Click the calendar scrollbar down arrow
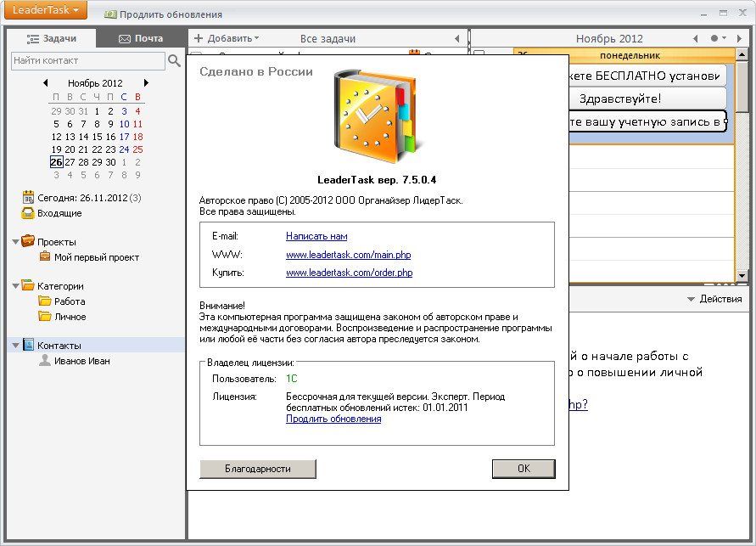The image size is (756, 546). [x=742, y=275]
